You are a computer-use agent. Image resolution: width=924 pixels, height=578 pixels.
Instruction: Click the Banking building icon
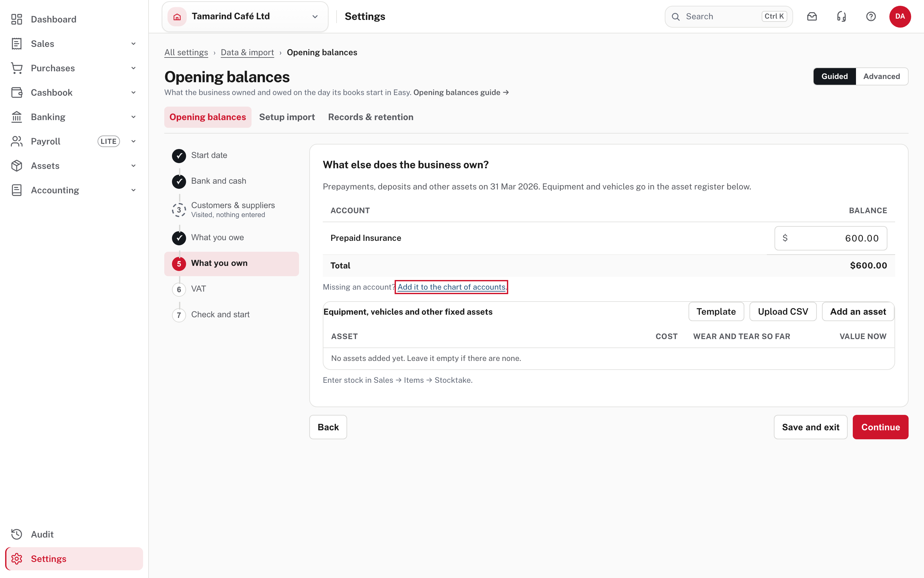pyautogui.click(x=16, y=117)
